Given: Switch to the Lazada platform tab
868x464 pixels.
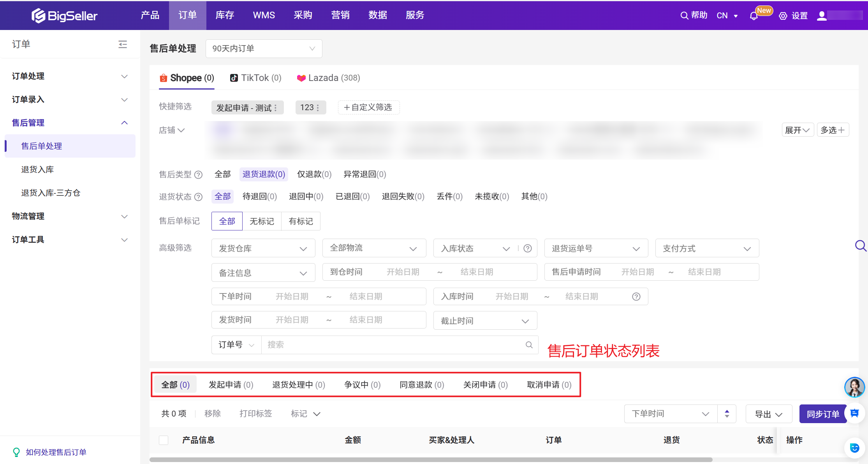Looking at the screenshot, I should 328,78.
